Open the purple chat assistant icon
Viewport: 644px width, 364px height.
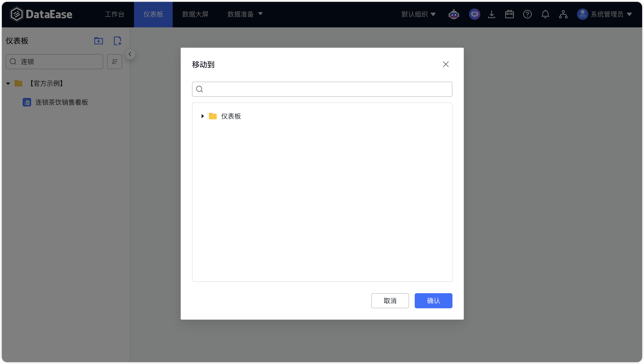pyautogui.click(x=474, y=14)
